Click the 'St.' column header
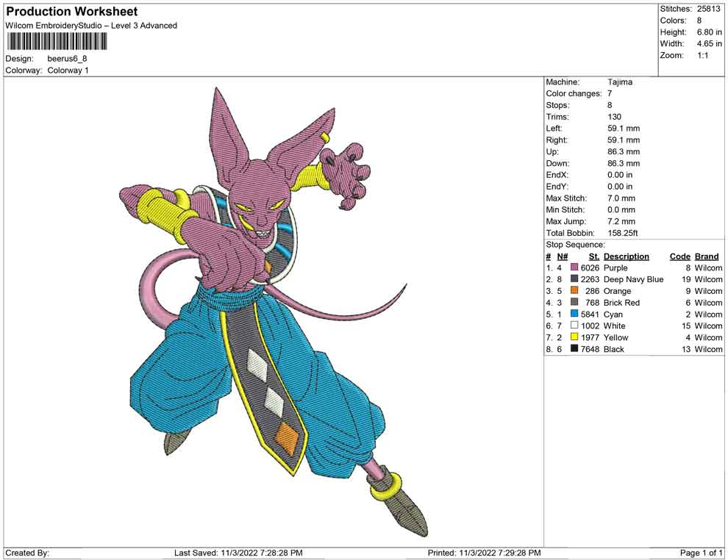Viewport: 728px width, 560px height. coord(594,256)
